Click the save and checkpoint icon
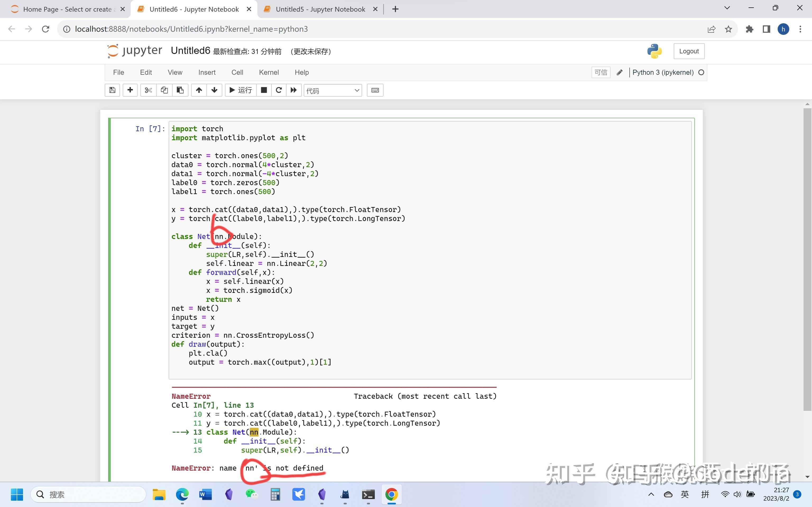This screenshot has width=812, height=507. point(112,90)
